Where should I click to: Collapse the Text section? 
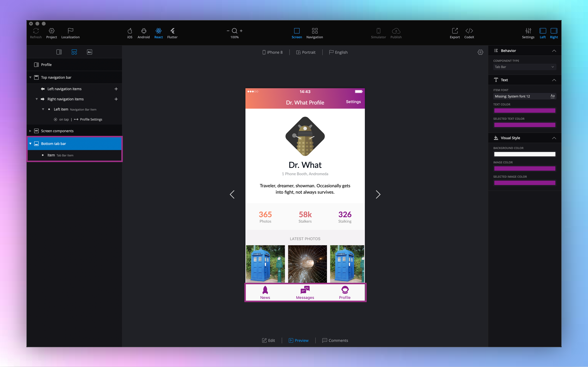coord(554,80)
